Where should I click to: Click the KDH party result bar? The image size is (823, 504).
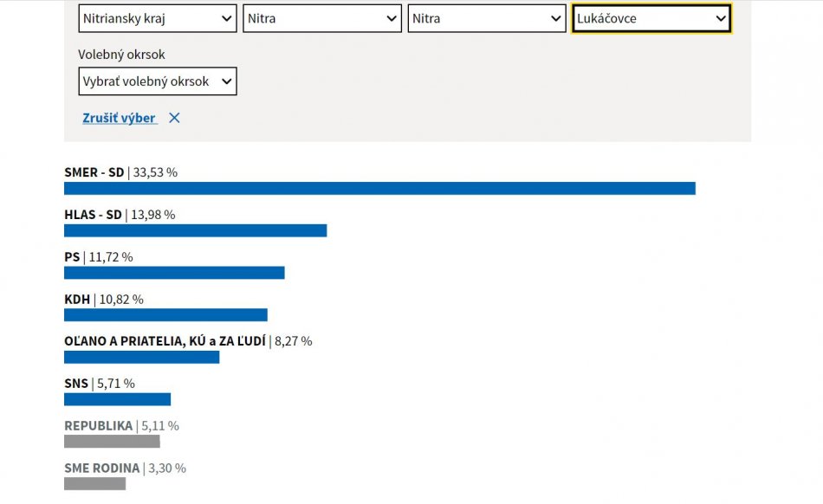click(165, 314)
